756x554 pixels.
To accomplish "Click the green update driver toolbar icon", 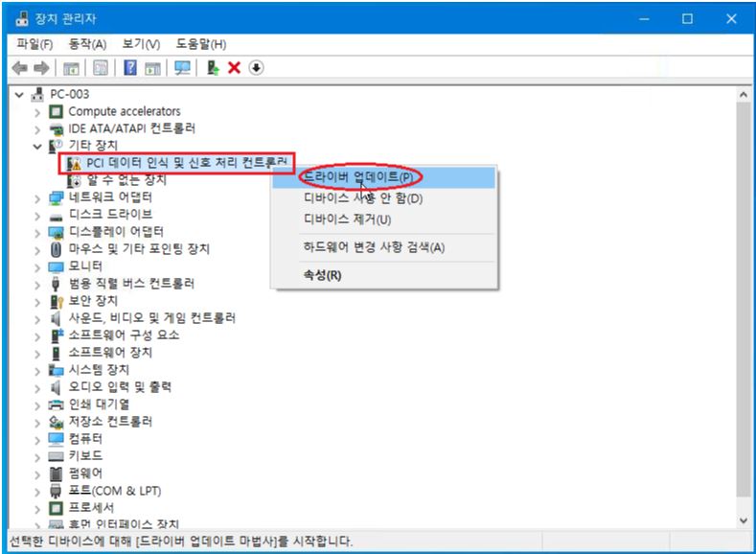I will 213,68.
